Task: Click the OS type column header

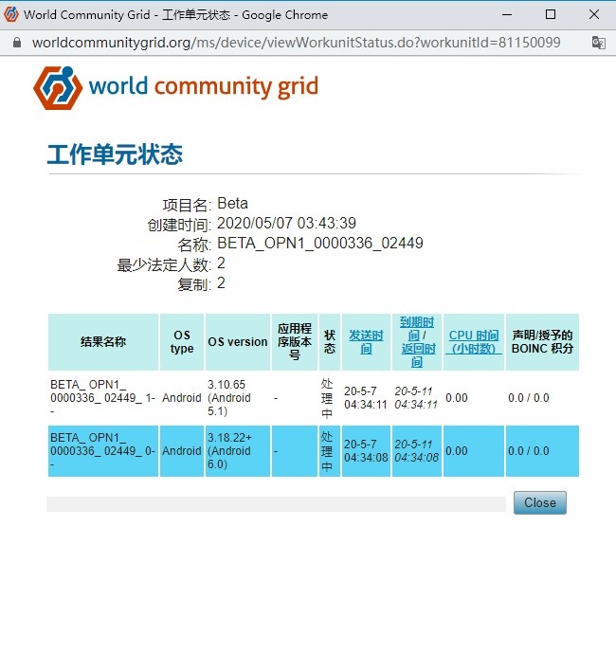Action: 182,341
